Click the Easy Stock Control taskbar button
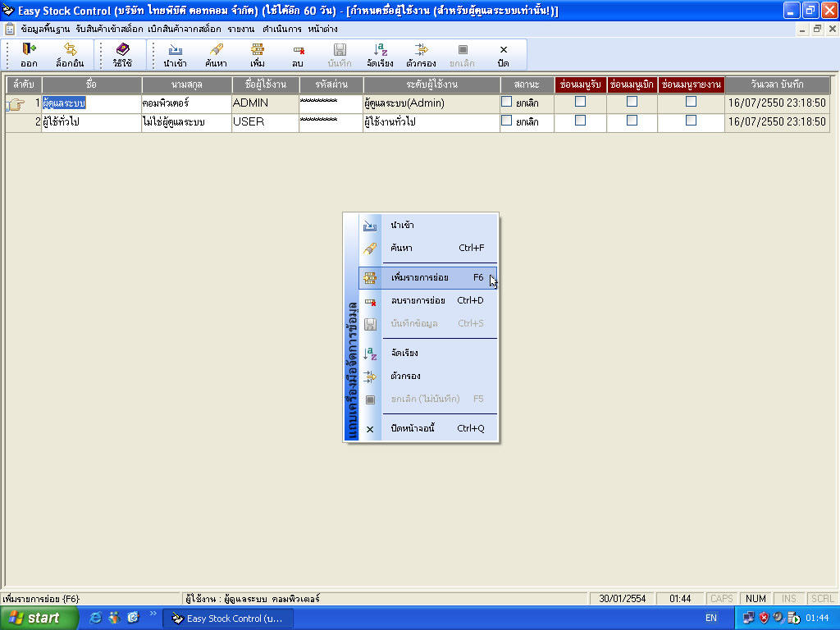This screenshot has width=840, height=630. 227,619
